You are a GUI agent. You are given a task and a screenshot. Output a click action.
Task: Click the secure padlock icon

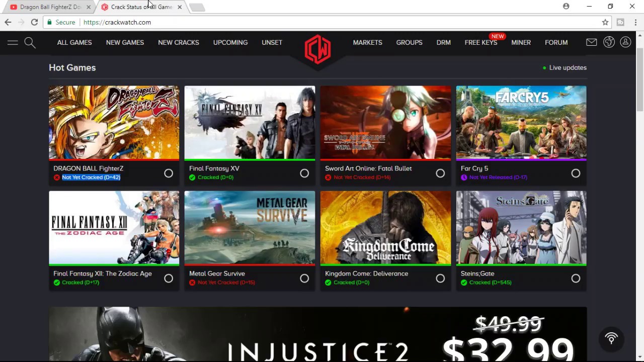49,22
